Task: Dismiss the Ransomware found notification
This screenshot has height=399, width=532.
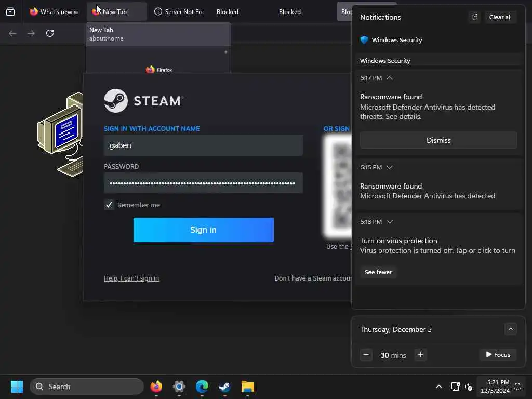Action: pos(438,140)
